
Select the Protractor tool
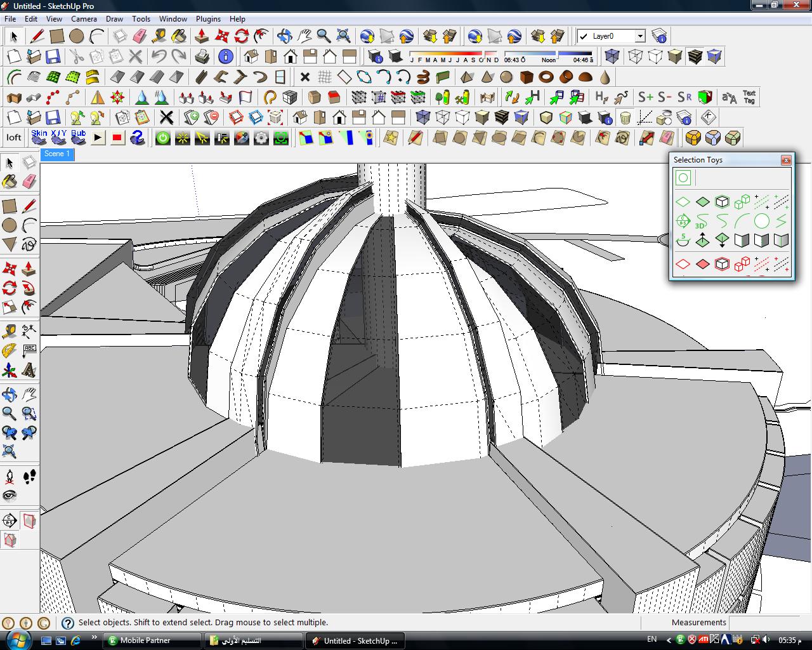click(10, 350)
